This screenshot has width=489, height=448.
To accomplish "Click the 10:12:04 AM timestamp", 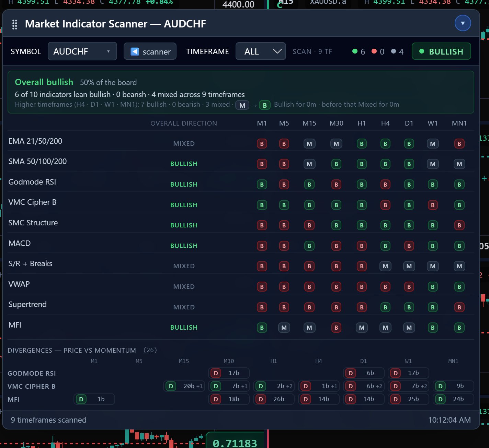I will pyautogui.click(x=449, y=420).
